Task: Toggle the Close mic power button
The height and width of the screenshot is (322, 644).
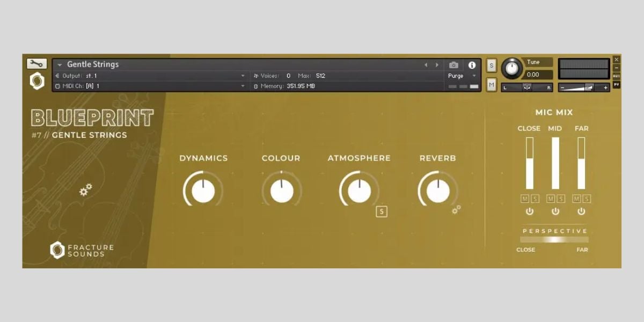Action: pyautogui.click(x=530, y=211)
